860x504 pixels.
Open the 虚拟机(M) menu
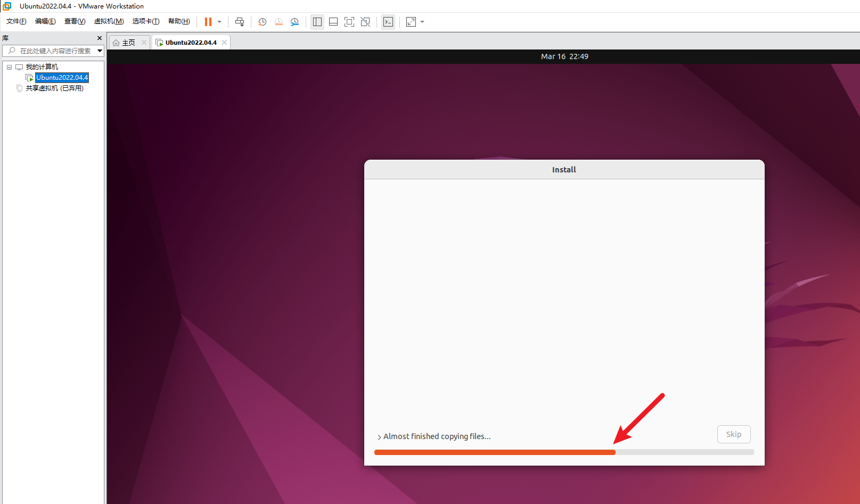[x=109, y=21]
